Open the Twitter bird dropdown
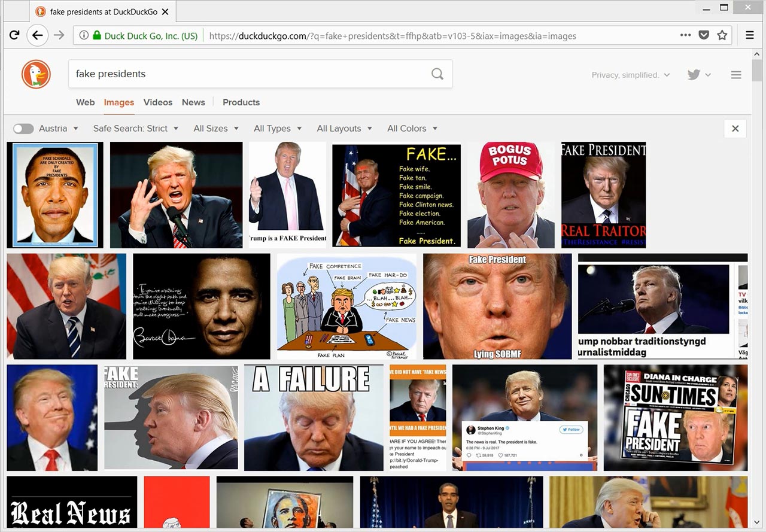The width and height of the screenshot is (766, 532). (x=699, y=75)
